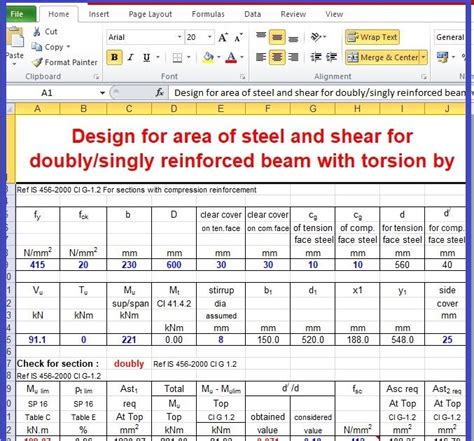Open the Font dialog launcher
474x441 pixels.
[243, 77]
